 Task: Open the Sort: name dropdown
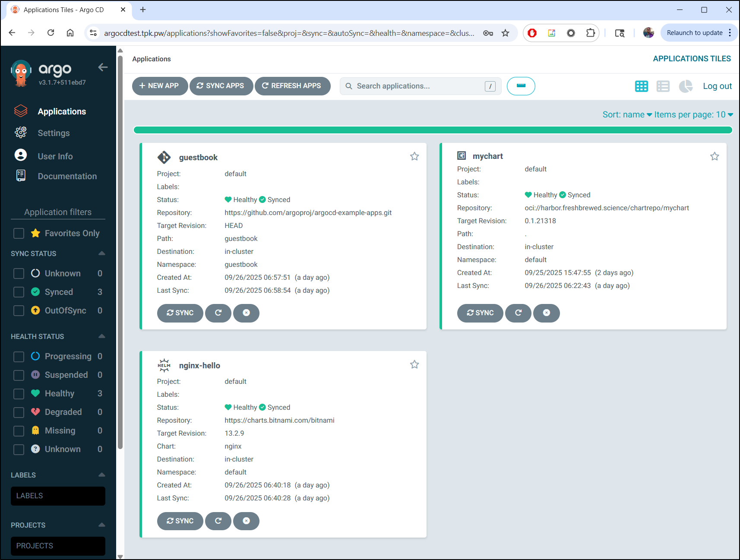pyautogui.click(x=627, y=115)
